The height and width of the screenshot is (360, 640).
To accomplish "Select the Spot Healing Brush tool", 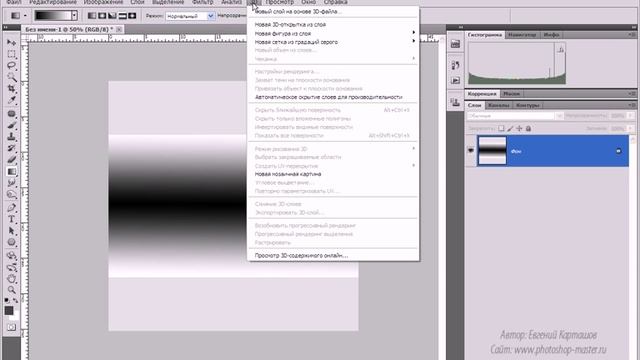I will pos(11,113).
